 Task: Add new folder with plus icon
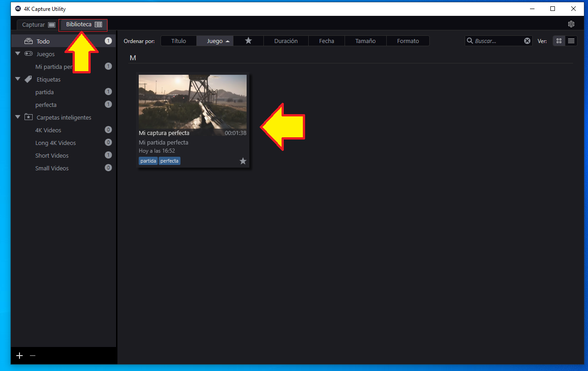point(19,356)
